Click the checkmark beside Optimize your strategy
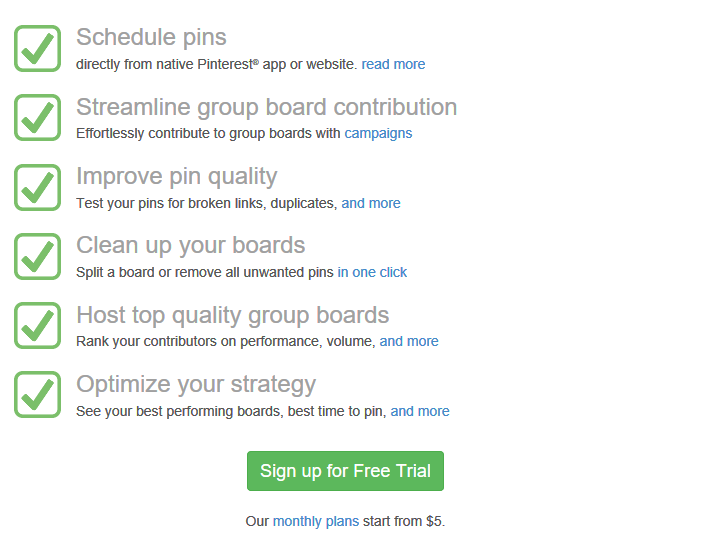Image resolution: width=701 pixels, height=551 pixels. [x=38, y=394]
